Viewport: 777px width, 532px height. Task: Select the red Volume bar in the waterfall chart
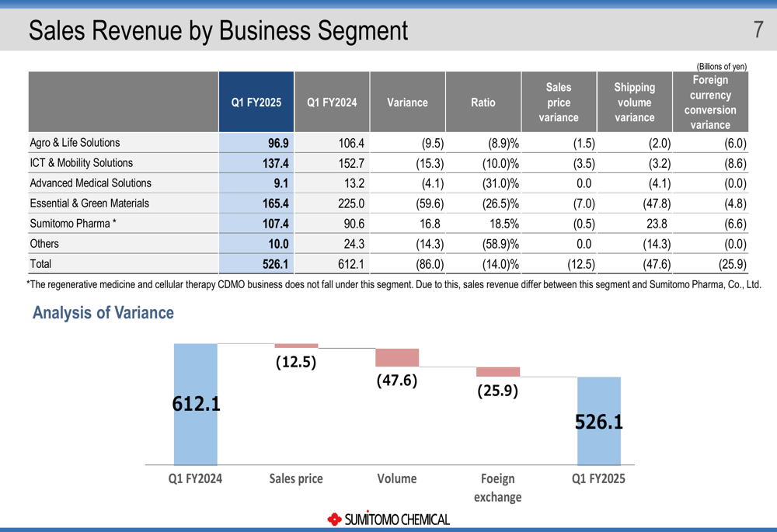point(397,357)
